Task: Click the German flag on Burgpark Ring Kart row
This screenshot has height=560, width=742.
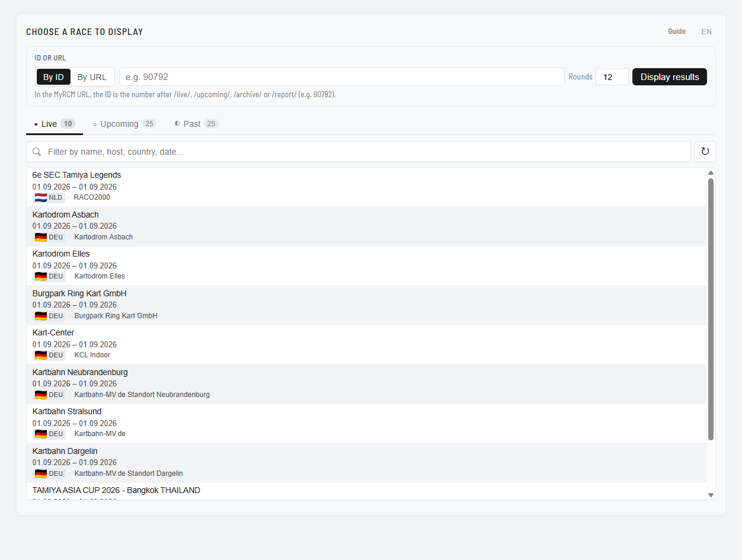Action: tap(41, 316)
